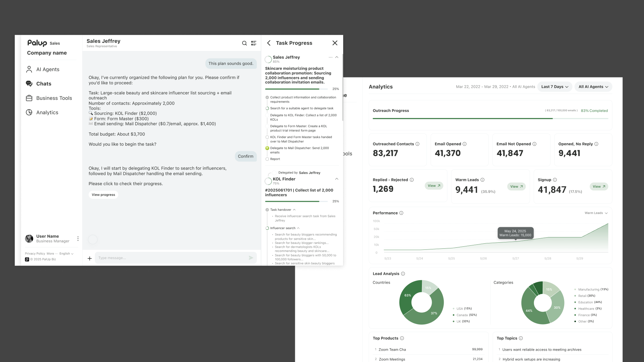Click the User Name avatar picture

(29, 239)
